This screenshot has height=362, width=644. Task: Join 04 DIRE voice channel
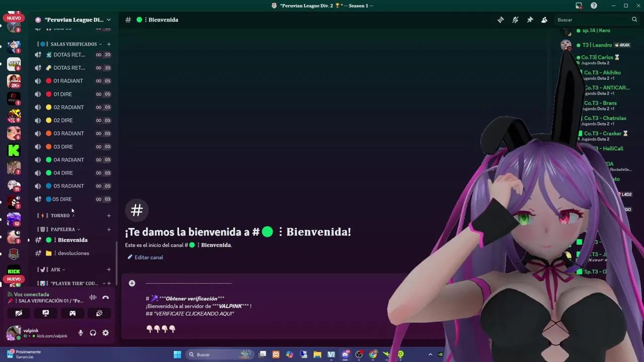73,173
